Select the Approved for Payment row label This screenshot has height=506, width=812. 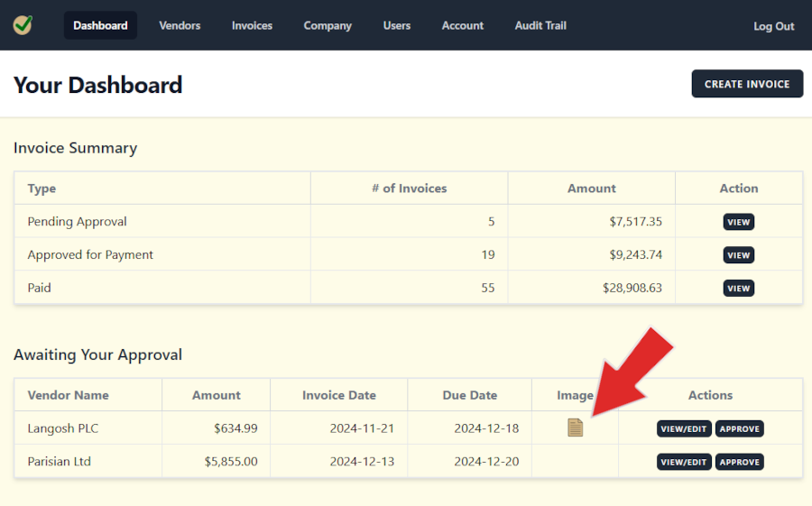click(x=90, y=255)
